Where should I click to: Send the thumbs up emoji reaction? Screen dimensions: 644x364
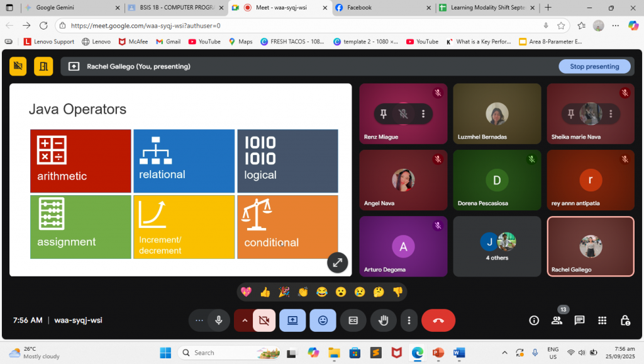[x=265, y=292]
